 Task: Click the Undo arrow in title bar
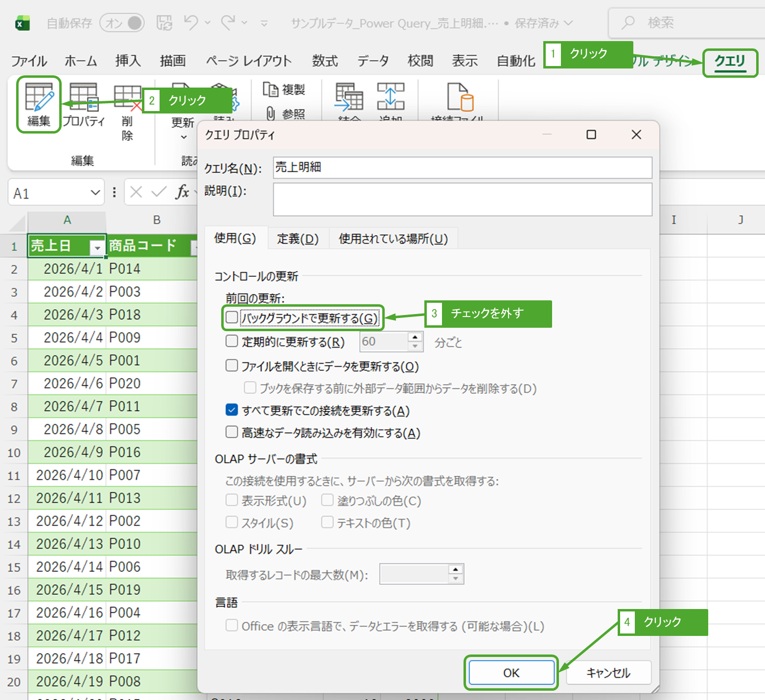(x=190, y=23)
